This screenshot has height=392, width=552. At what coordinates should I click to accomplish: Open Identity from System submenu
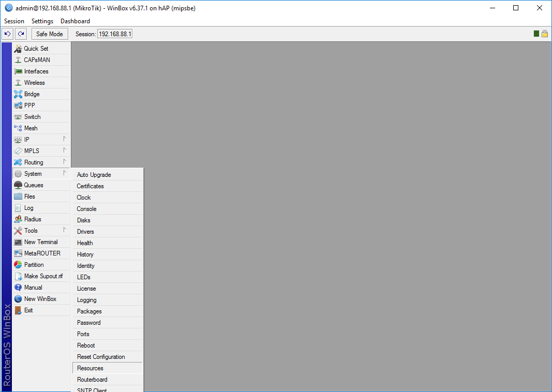(108, 266)
